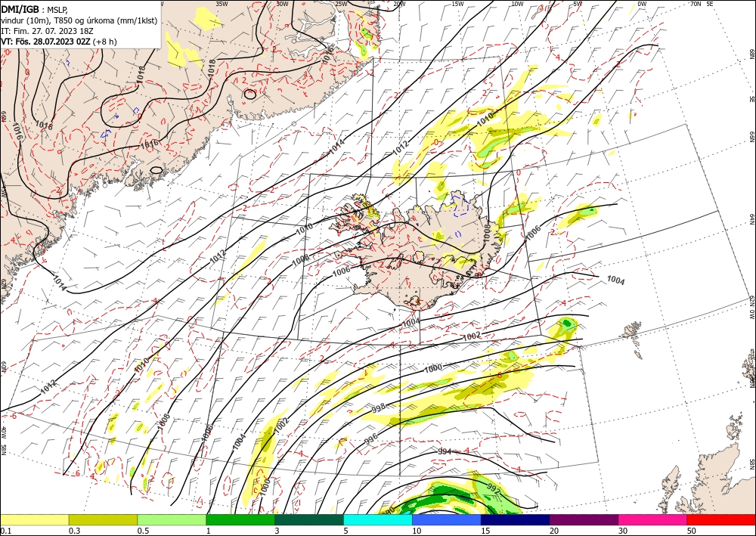756x536 pixels.
Task: Select the green 1–3 legend swatch
Action: [240, 519]
